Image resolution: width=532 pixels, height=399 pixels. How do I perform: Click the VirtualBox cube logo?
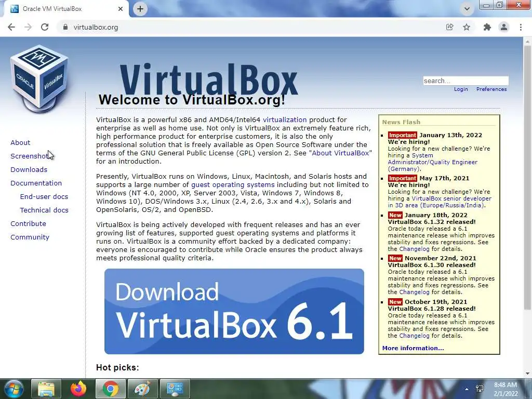point(39,79)
